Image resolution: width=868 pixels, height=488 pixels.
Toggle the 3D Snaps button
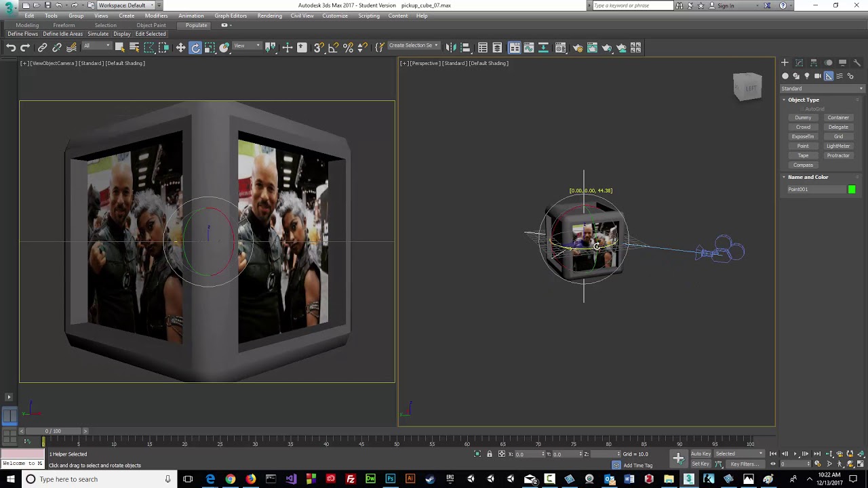coord(319,47)
